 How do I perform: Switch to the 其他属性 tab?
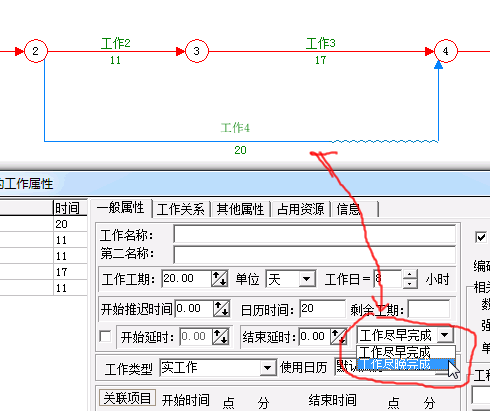point(240,209)
